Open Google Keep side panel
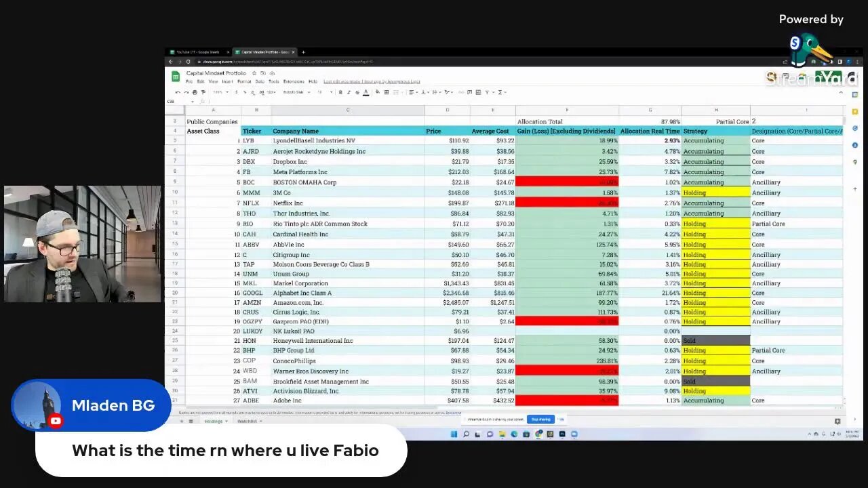 (x=855, y=112)
